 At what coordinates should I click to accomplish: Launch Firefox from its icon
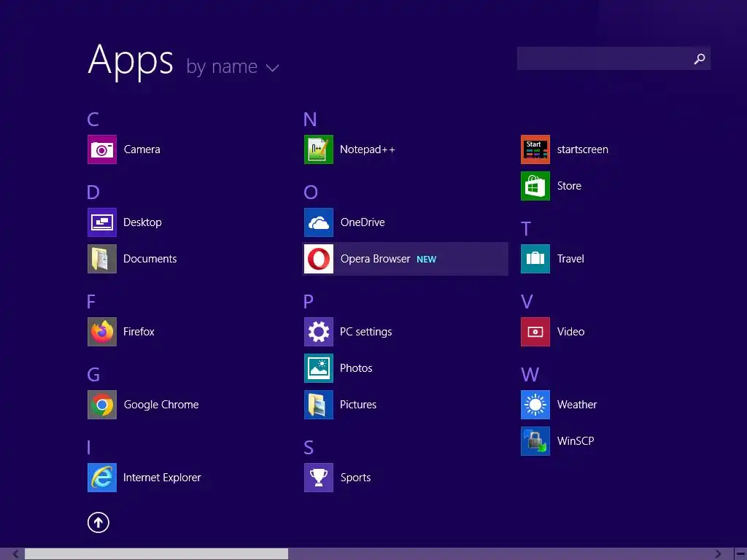click(x=102, y=332)
